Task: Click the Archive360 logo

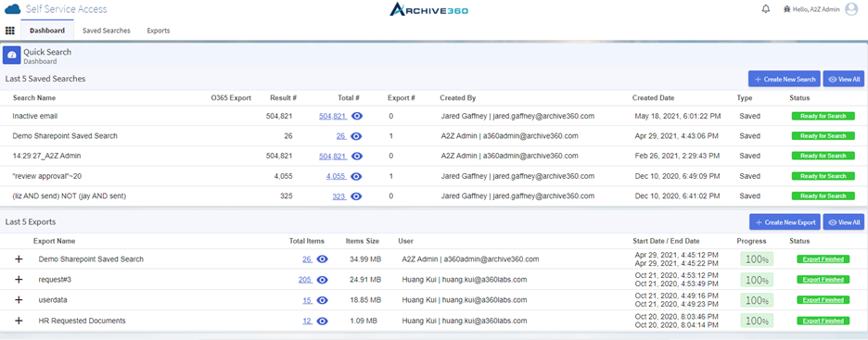Action: point(429,9)
